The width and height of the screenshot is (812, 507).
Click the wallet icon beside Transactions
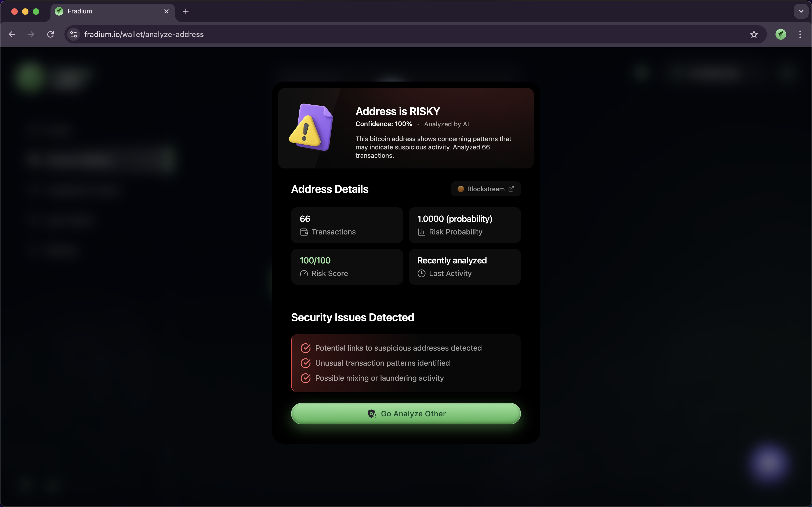[304, 232]
